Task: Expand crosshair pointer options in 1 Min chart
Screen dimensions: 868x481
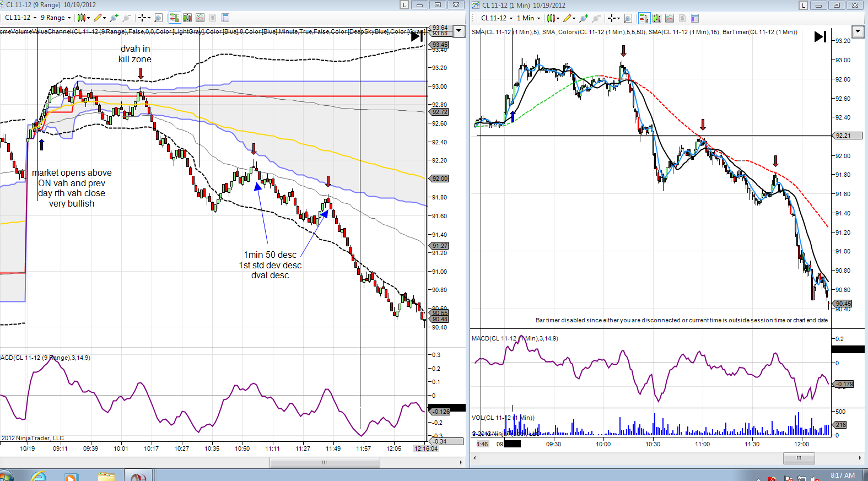Action: [619, 18]
